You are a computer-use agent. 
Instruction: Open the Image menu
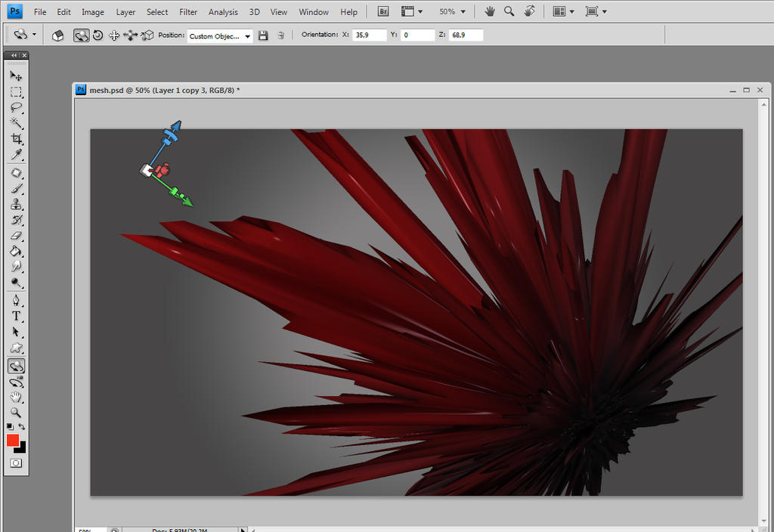pyautogui.click(x=93, y=12)
